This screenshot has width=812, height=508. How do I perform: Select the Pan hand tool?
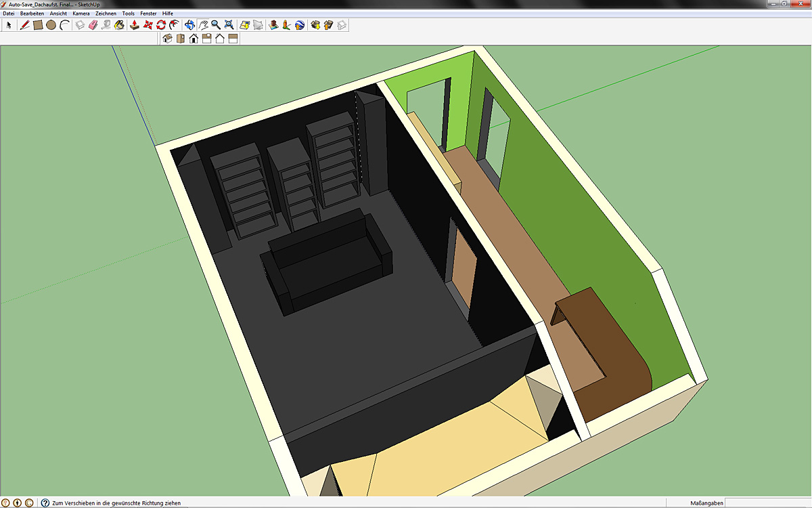pyautogui.click(x=202, y=25)
